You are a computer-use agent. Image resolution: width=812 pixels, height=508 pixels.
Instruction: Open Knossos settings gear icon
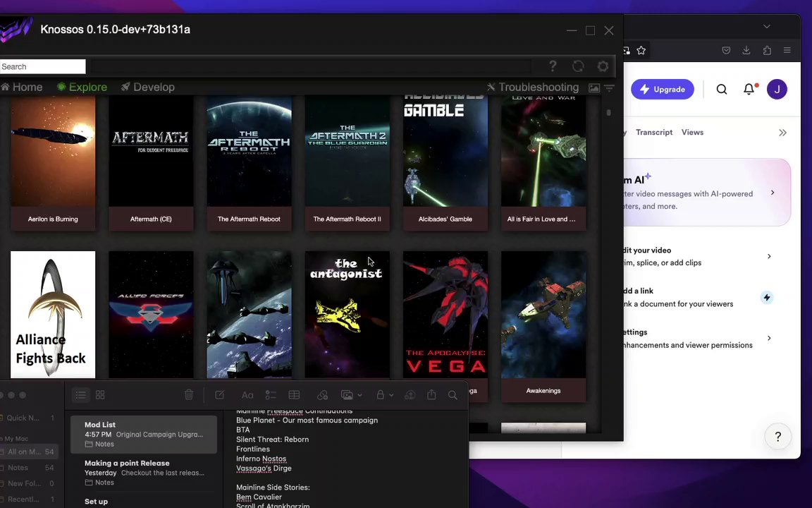click(x=603, y=66)
